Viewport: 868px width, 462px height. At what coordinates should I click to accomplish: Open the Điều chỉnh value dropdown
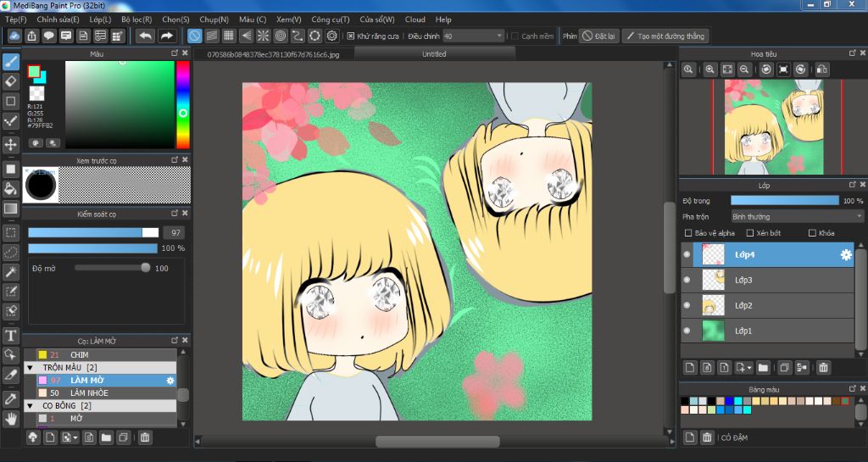point(473,36)
